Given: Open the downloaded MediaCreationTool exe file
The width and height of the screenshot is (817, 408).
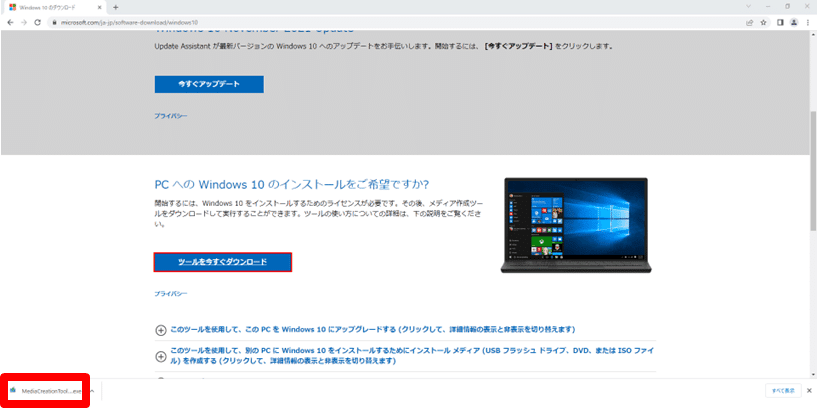Looking at the screenshot, I should pos(45,391).
